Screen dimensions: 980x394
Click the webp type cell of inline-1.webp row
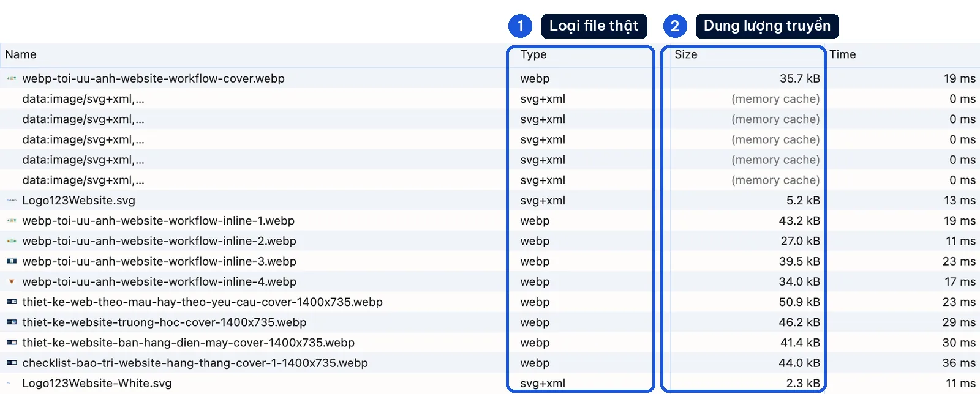[535, 220]
